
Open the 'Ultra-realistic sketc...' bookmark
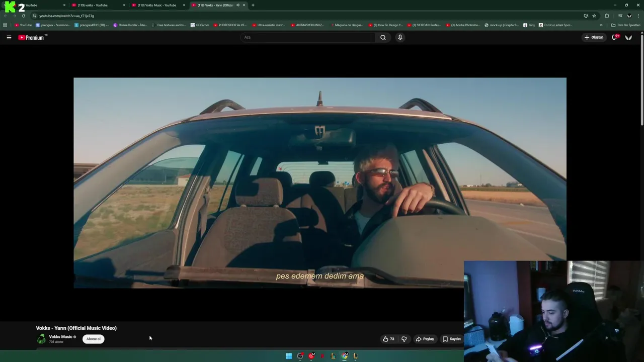(269, 25)
